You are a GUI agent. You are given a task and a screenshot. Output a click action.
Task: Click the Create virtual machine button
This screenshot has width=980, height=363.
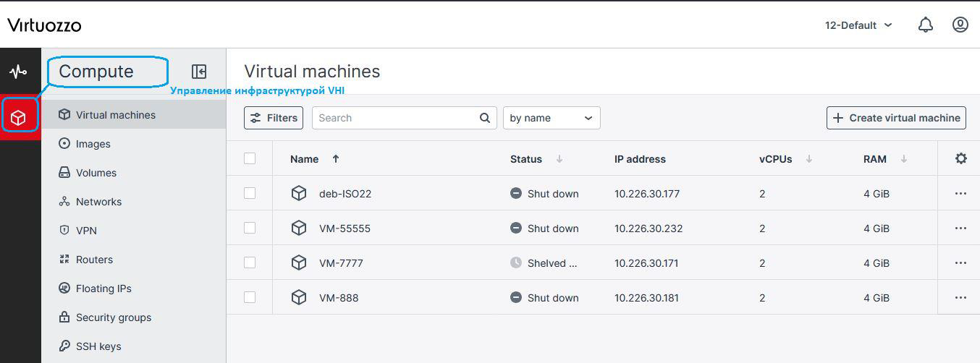coord(896,118)
